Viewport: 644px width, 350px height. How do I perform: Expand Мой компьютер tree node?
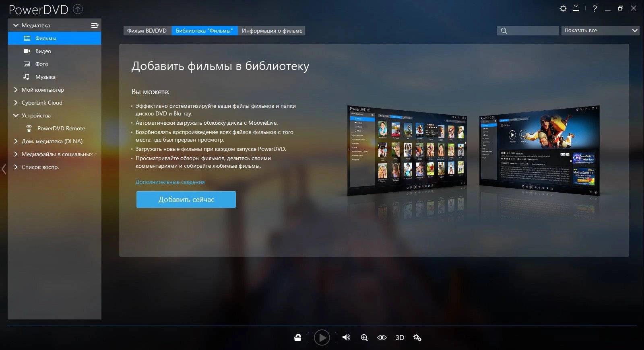(16, 90)
